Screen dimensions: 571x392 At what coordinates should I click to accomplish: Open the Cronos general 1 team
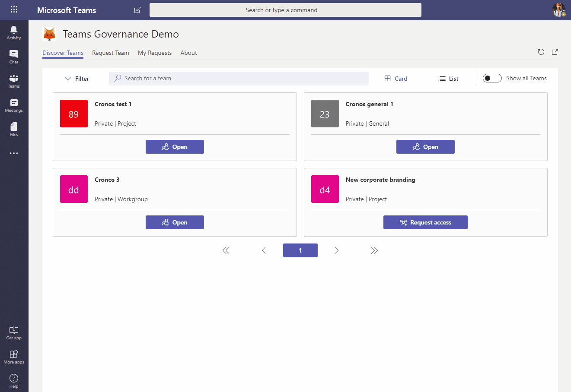pos(425,147)
